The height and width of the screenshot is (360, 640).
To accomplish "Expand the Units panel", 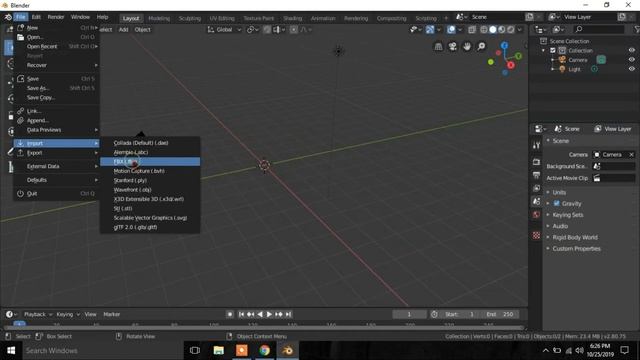I will click(x=559, y=192).
